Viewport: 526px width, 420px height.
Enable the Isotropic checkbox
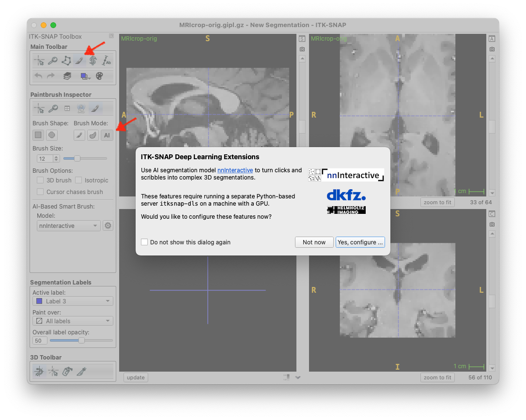[78, 180]
